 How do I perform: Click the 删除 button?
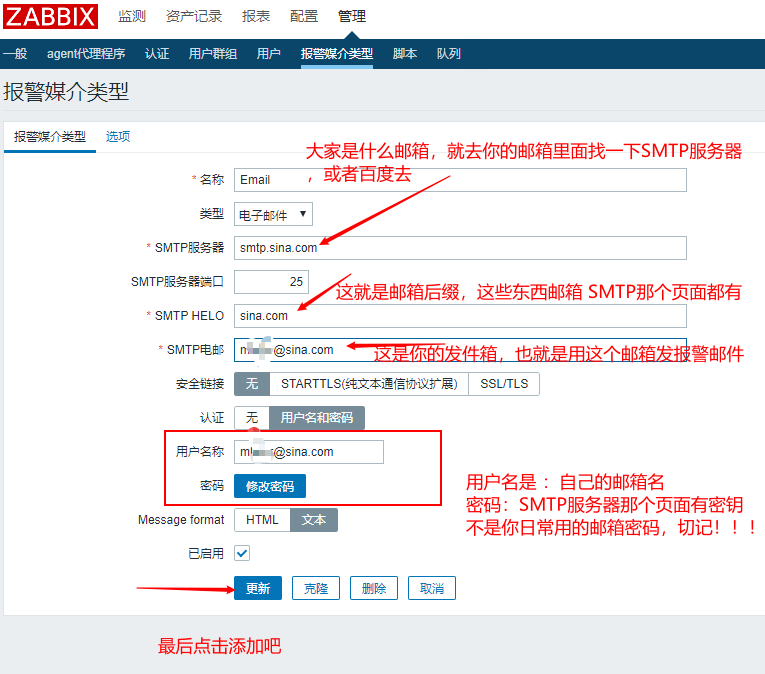(374, 588)
